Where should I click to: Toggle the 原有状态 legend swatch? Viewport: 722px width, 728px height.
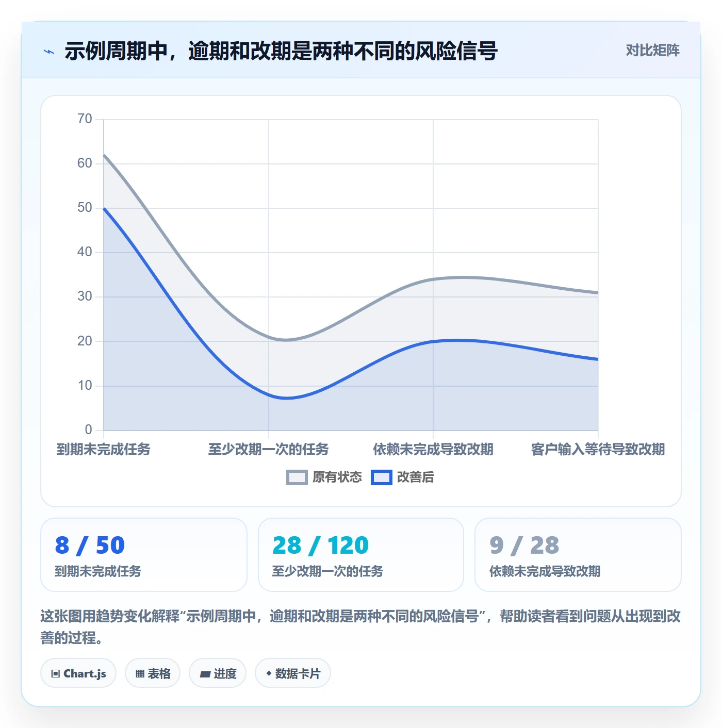297,477
